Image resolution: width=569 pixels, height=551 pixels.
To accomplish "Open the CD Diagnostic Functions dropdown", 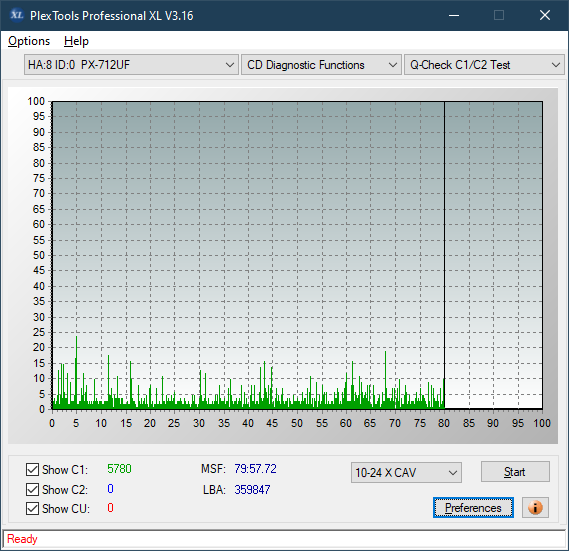I will tap(321, 65).
